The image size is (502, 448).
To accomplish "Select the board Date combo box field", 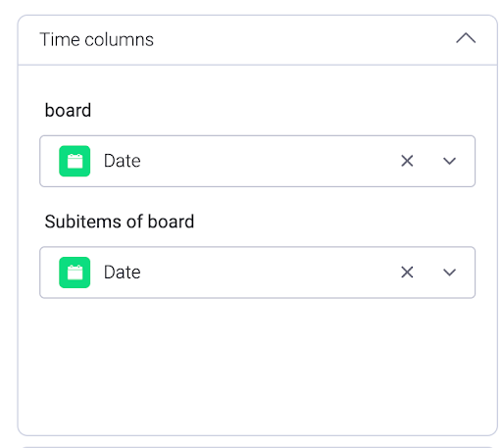I will (258, 161).
